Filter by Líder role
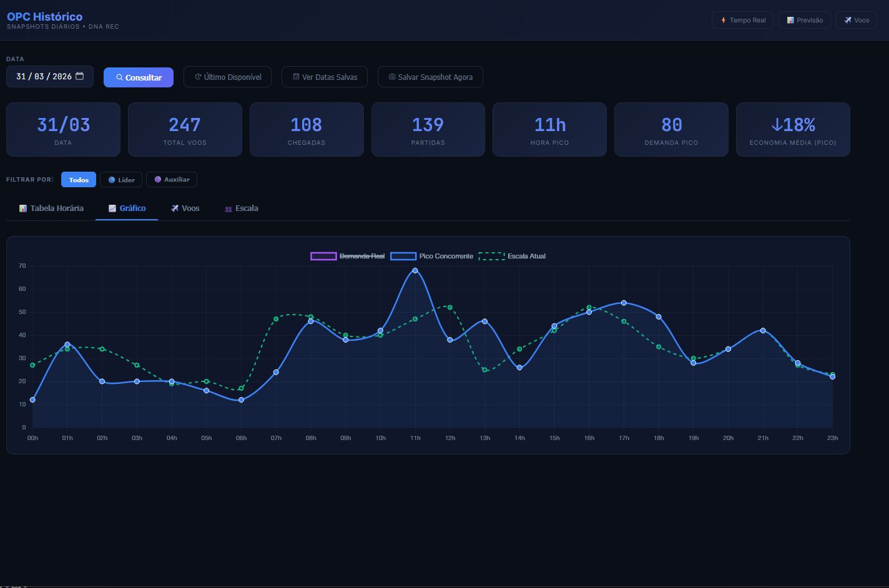The width and height of the screenshot is (889, 588). (121, 180)
